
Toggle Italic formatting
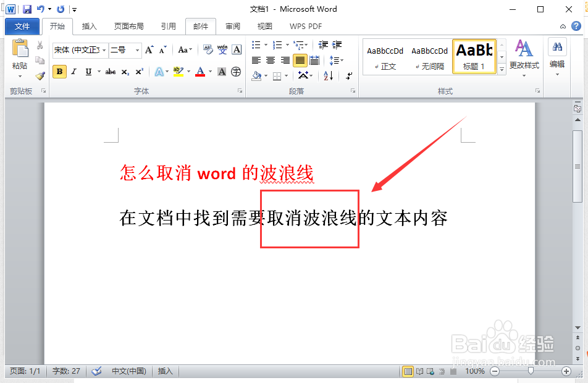tap(74, 72)
